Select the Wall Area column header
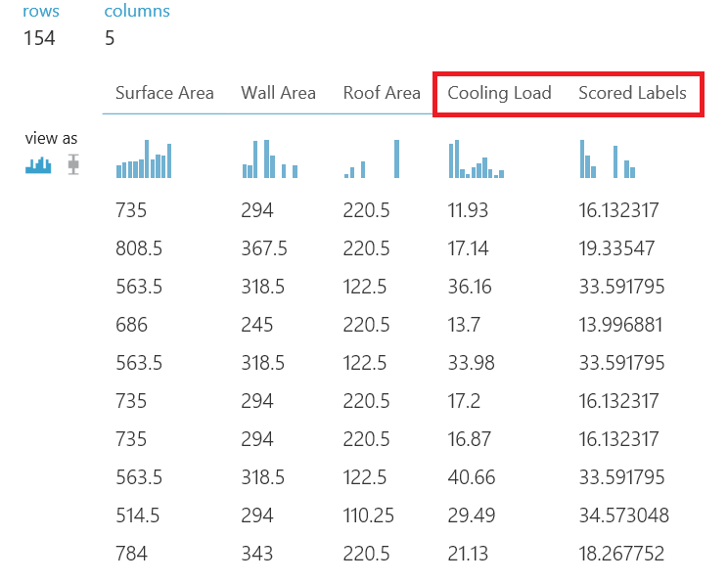The width and height of the screenshot is (728, 582). [278, 94]
